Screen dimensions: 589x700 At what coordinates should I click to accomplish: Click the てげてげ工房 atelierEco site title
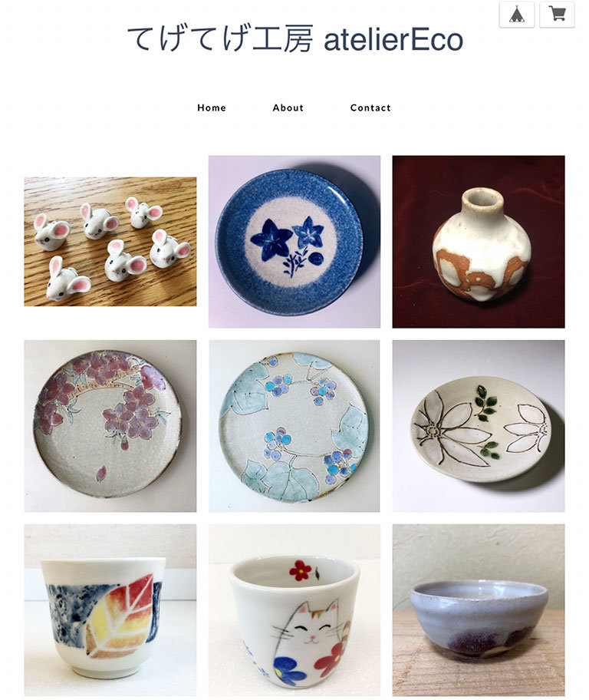coord(295,39)
